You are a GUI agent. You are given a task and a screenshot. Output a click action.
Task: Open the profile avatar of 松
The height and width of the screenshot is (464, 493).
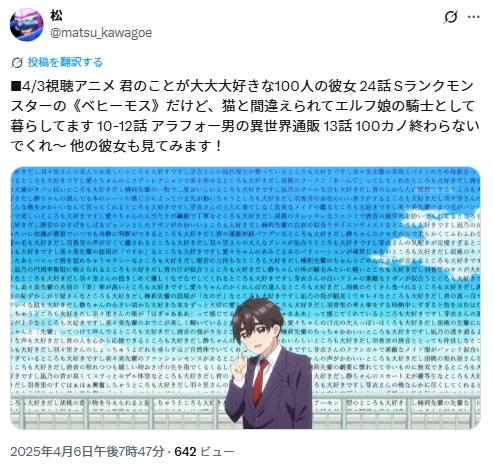click(x=26, y=24)
